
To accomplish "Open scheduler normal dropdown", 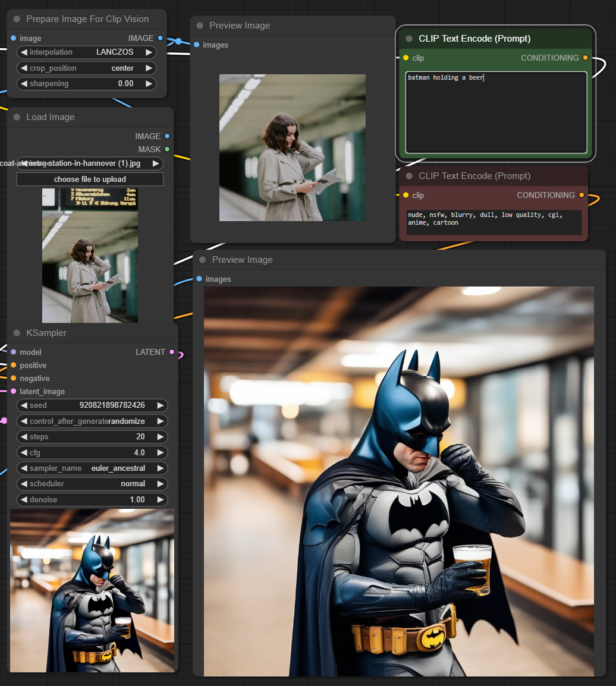I will (x=92, y=484).
